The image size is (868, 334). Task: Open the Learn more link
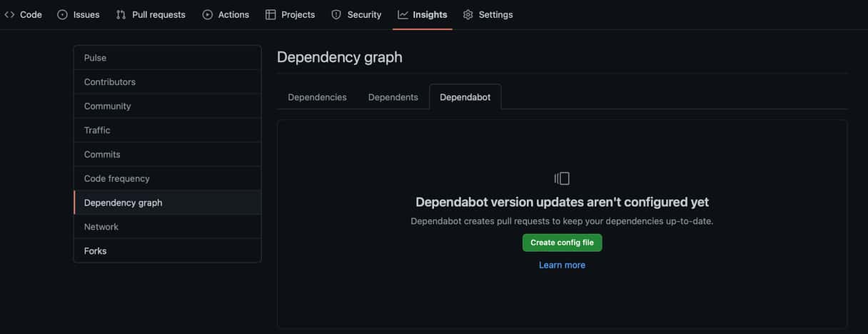[x=562, y=265]
